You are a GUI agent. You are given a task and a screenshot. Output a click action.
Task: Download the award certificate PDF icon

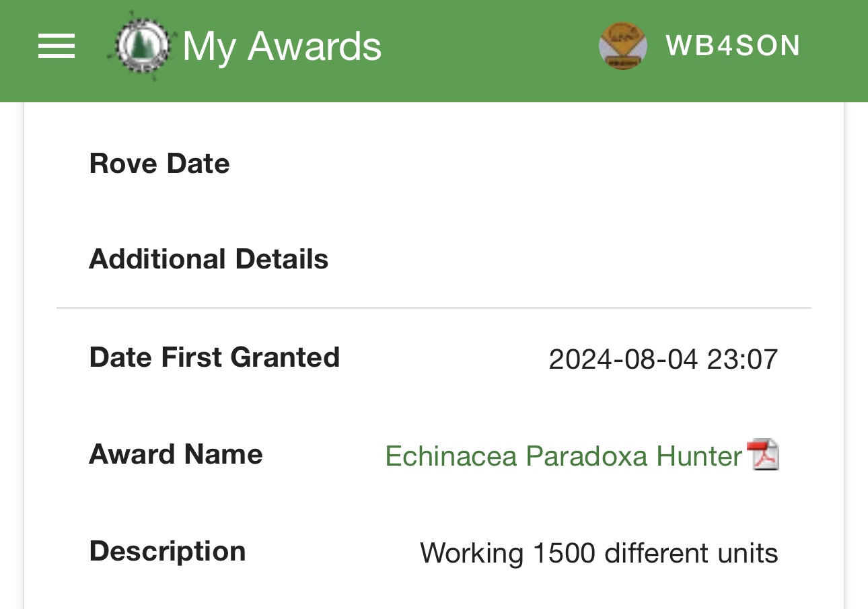pos(763,455)
